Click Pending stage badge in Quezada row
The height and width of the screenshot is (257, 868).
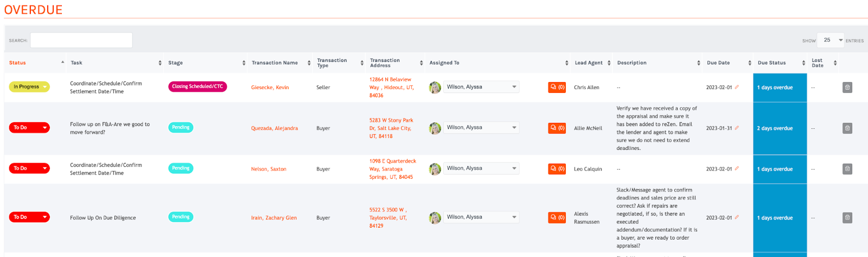coord(181,127)
